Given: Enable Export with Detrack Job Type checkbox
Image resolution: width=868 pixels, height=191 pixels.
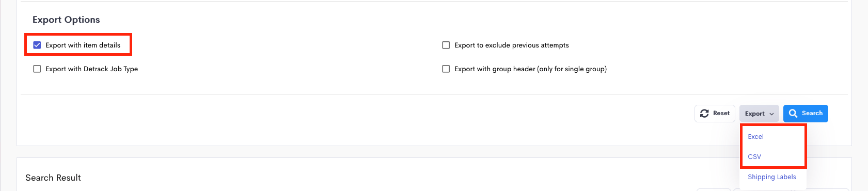Looking at the screenshot, I should 37,69.
